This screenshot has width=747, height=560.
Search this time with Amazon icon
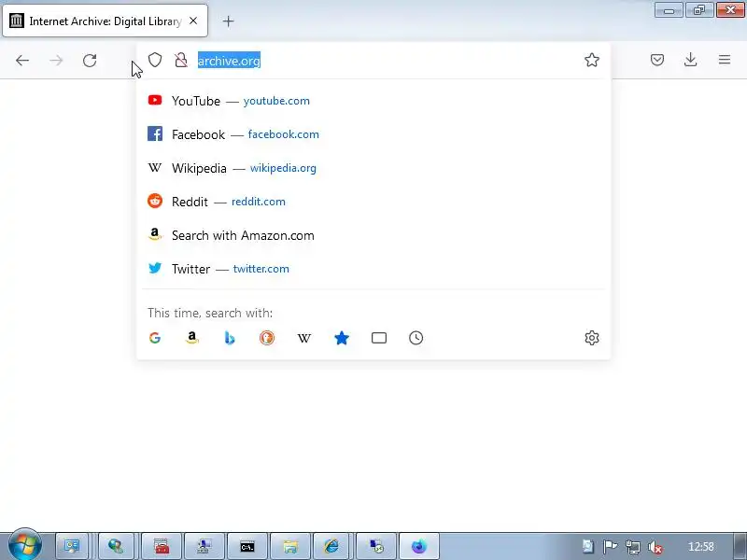pos(192,338)
